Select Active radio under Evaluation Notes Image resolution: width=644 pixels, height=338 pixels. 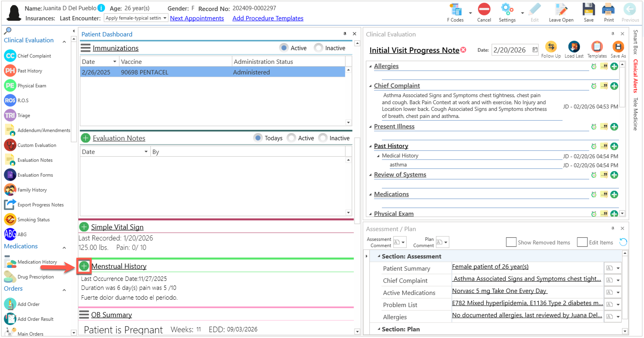click(x=291, y=138)
